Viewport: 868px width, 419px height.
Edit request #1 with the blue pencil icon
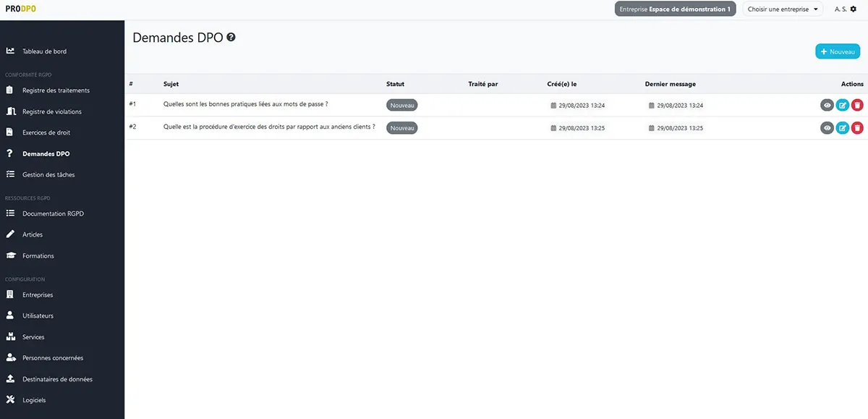pos(842,105)
